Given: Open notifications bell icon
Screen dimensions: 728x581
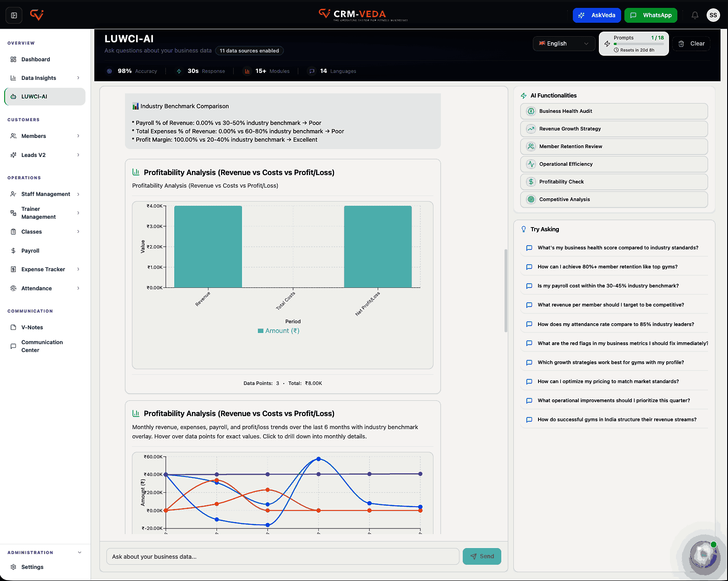Looking at the screenshot, I should (695, 15).
